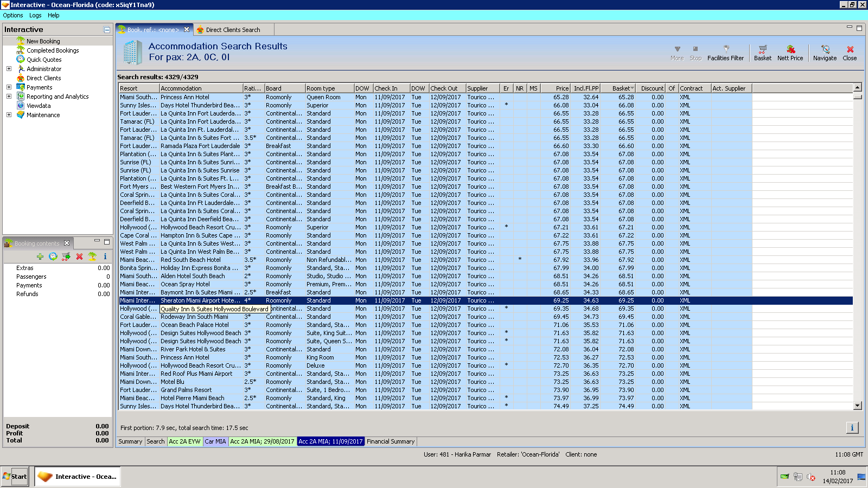Click the clock refresh icon in Booking contents
Viewport: 868px width, 488px height.
click(x=53, y=256)
